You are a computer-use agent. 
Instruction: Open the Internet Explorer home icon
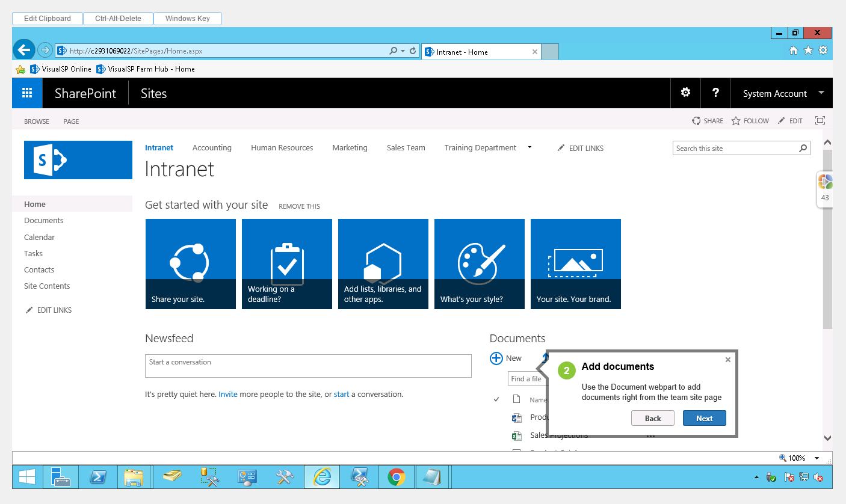pos(794,51)
